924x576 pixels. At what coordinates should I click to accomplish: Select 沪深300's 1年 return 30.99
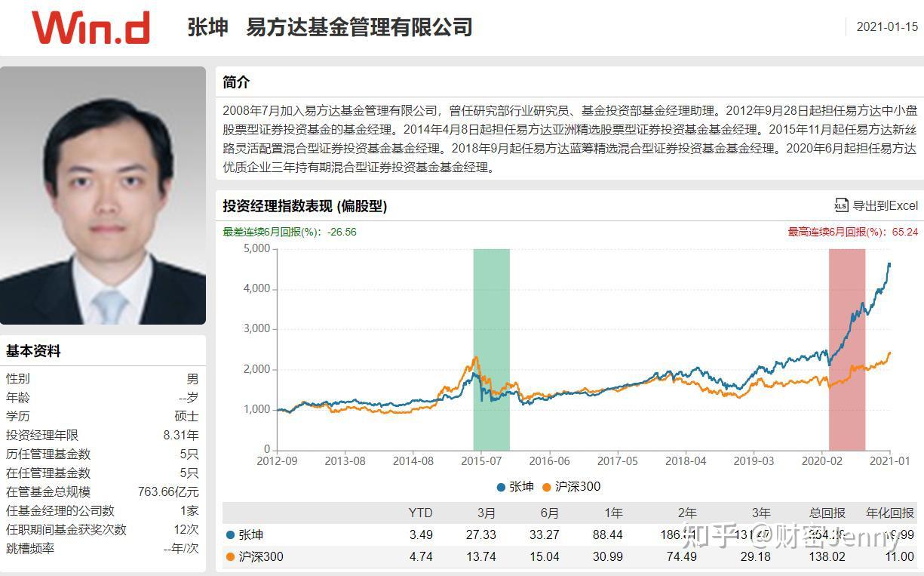tap(608, 557)
